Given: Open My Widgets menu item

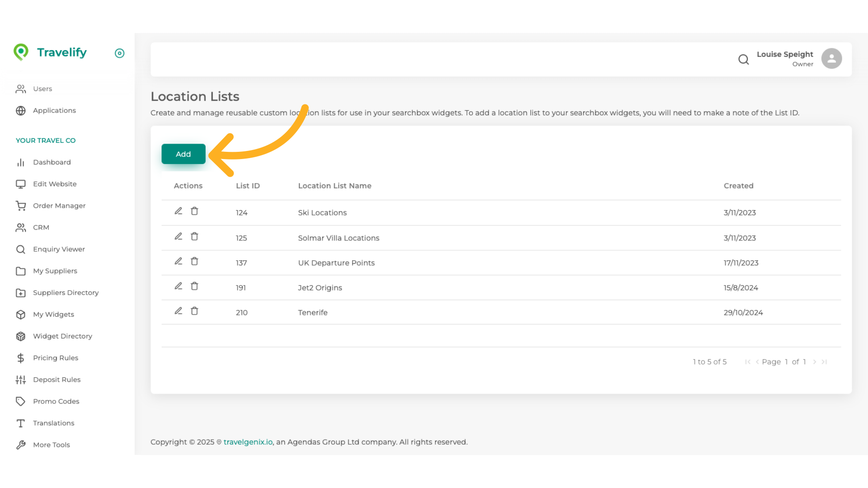Looking at the screenshot, I should click(x=53, y=314).
